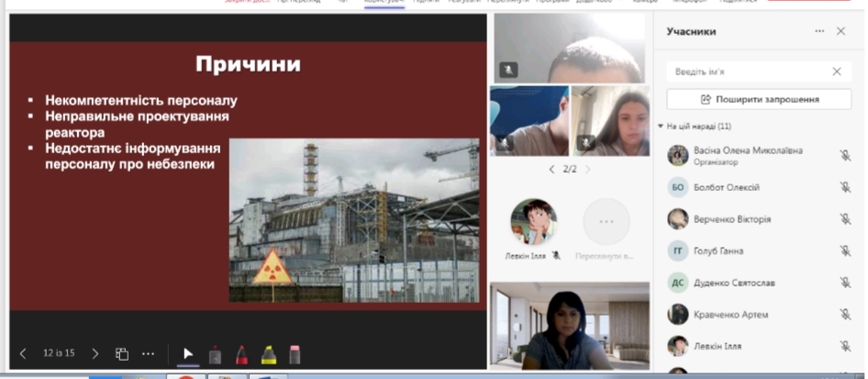868x379 pixels.
Task: Click muted mic icon beside Левкін Ілля label
Action: coord(556,256)
